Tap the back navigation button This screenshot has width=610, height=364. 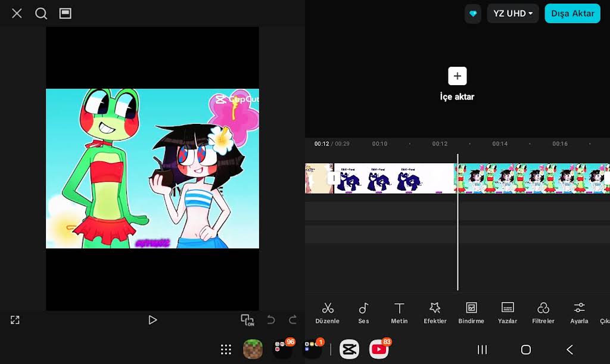coord(569,350)
